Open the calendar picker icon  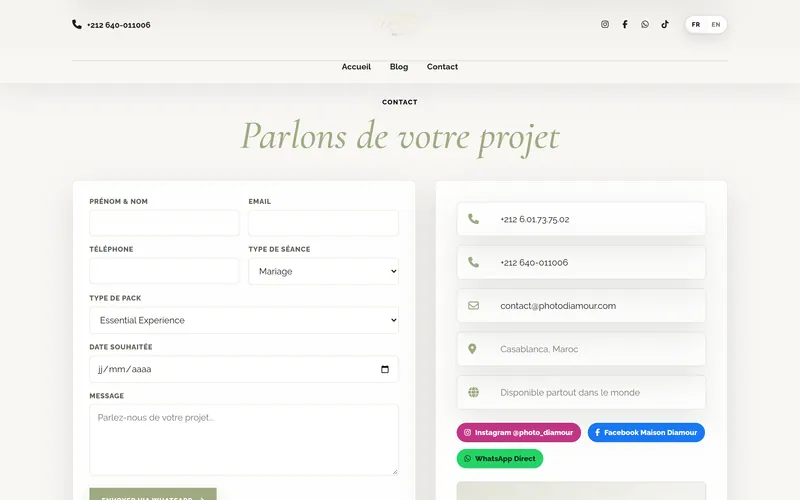pos(385,369)
